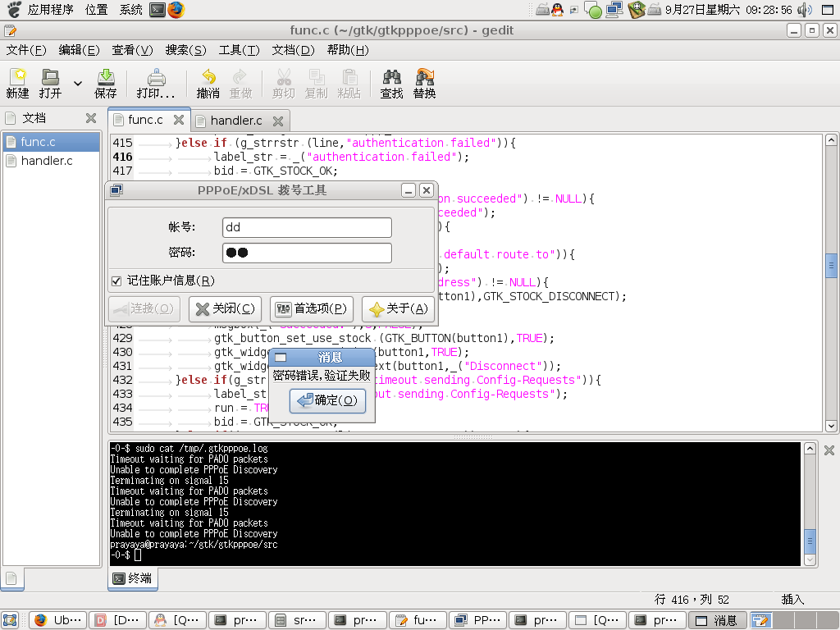
Task: Launch Firefox from the top panel
Action: (x=176, y=10)
